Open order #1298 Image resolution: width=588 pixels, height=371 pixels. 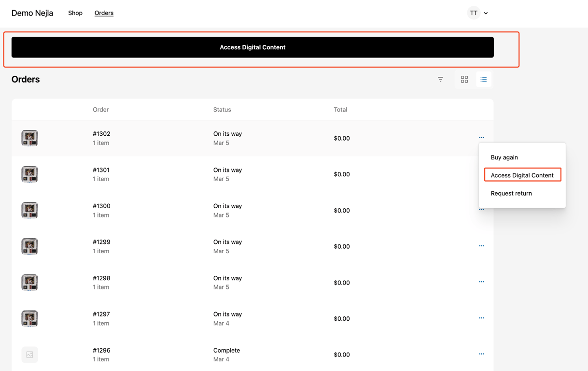[x=101, y=278]
